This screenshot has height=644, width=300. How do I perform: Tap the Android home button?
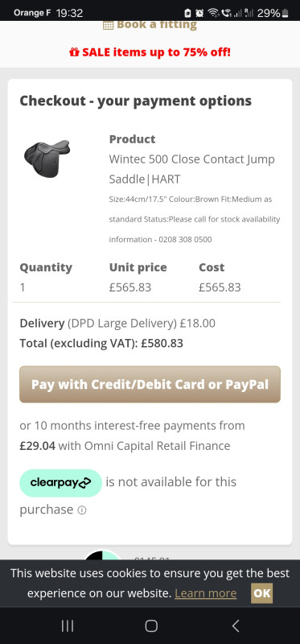tap(151, 625)
